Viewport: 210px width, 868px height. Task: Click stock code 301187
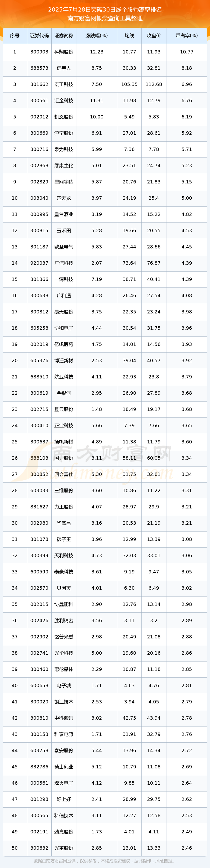[39, 247]
